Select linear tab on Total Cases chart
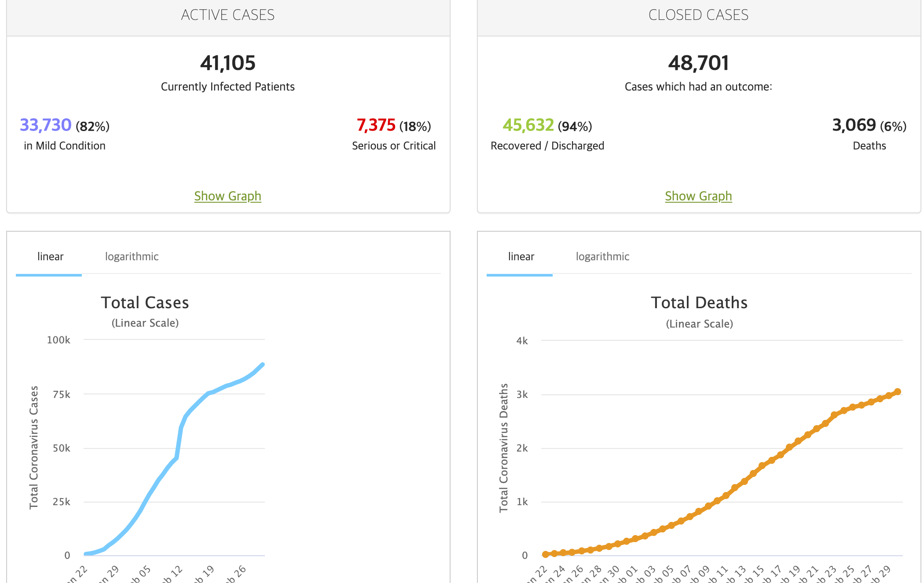Image resolution: width=924 pixels, height=583 pixels. tap(50, 256)
